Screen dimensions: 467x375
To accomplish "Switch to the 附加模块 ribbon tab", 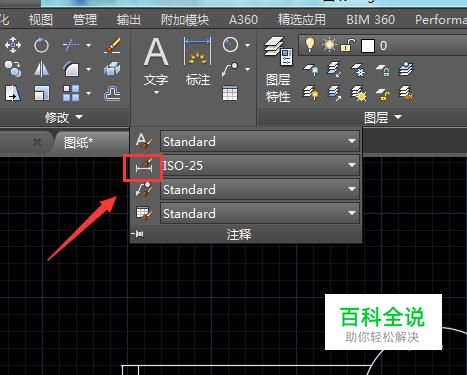I will pyautogui.click(x=185, y=20).
